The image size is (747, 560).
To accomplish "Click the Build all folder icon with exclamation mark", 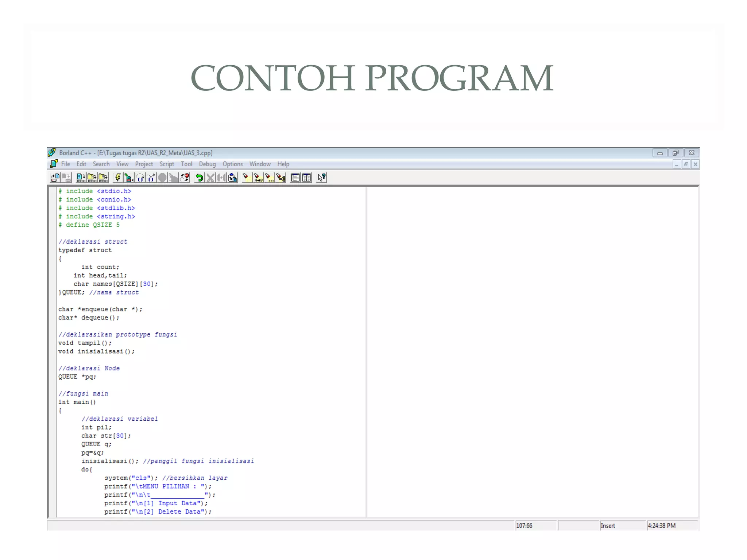I will tap(104, 178).
